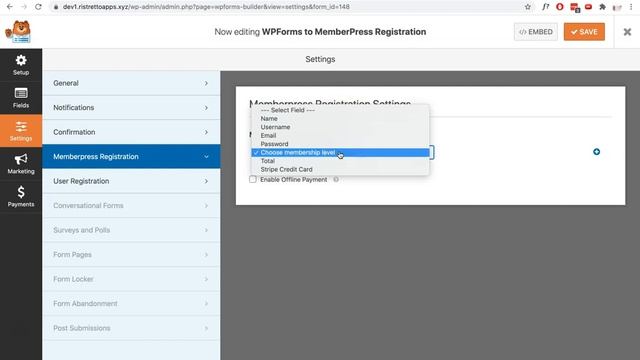Choose the Total option in dropdown
Viewport: 640px width, 360px height.
[340, 161]
